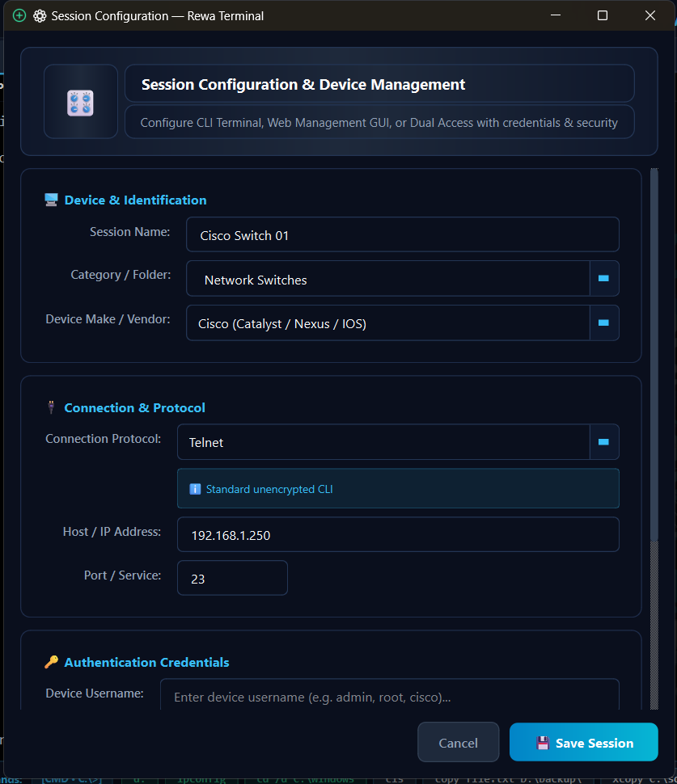Click the Port / Service field showing 23
This screenshot has width=677, height=784.
point(233,578)
